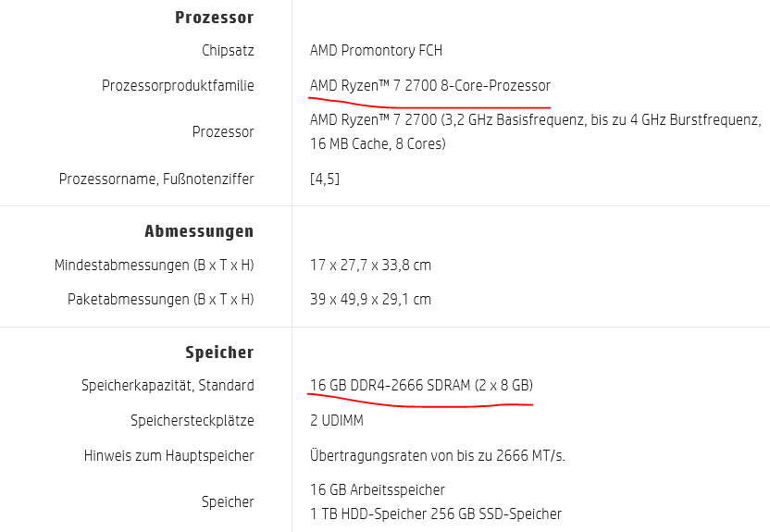Click the AMD Ryzen 7 2700 8-Core-Prozessor text
The image size is (770, 532).
click(x=430, y=85)
